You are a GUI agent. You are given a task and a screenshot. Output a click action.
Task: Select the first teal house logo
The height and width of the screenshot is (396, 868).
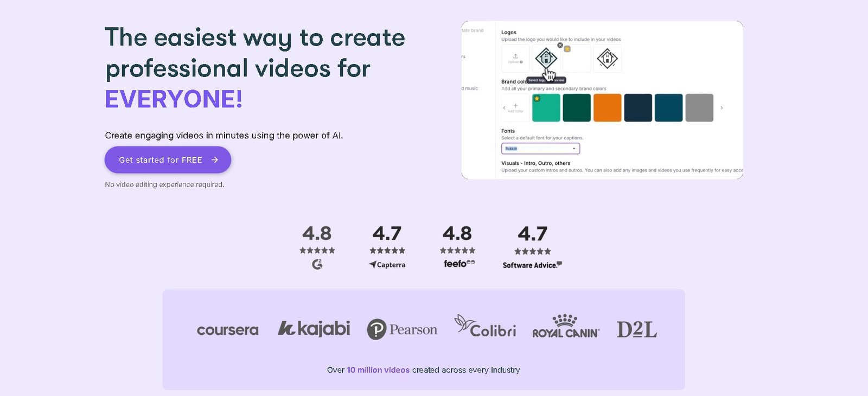(x=546, y=58)
